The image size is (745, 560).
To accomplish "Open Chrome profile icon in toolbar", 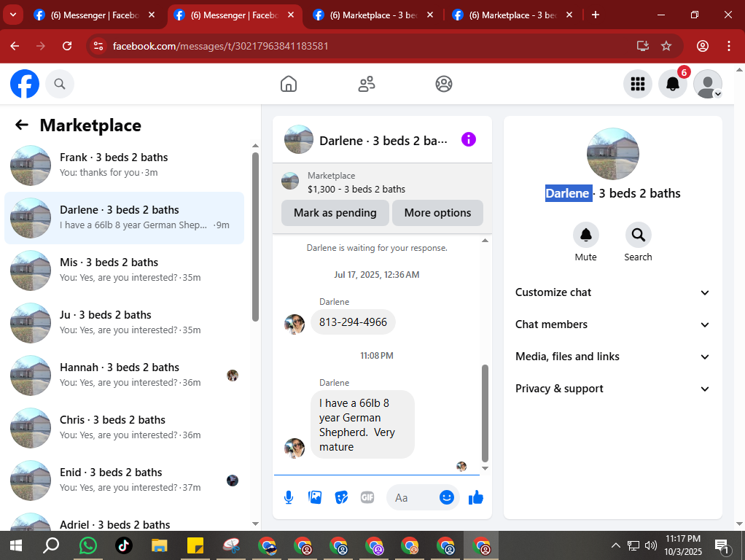I will [703, 46].
